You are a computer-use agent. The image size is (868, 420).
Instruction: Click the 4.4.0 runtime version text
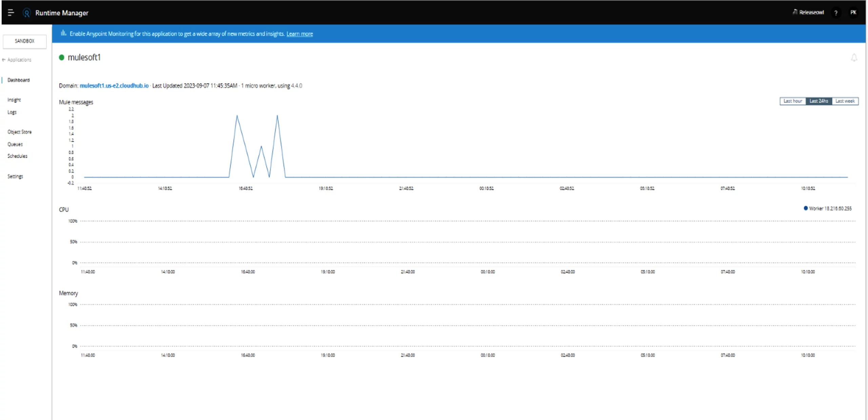[296, 86]
